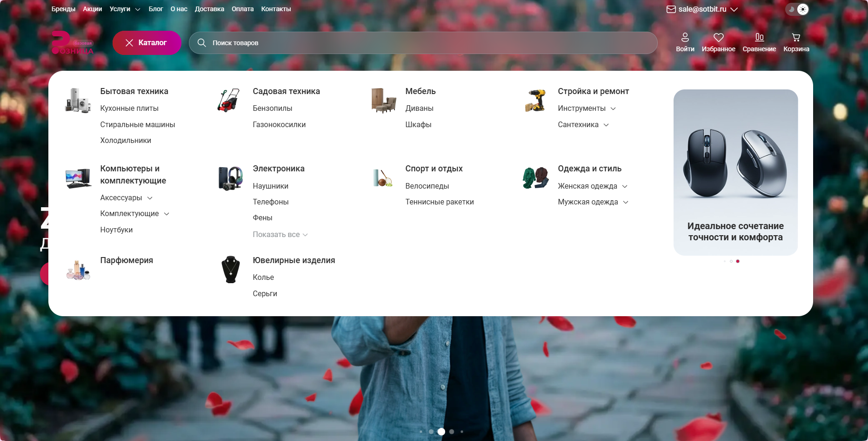Close catalog with the Каталог button
Image resolution: width=868 pixels, height=441 pixels.
(147, 43)
